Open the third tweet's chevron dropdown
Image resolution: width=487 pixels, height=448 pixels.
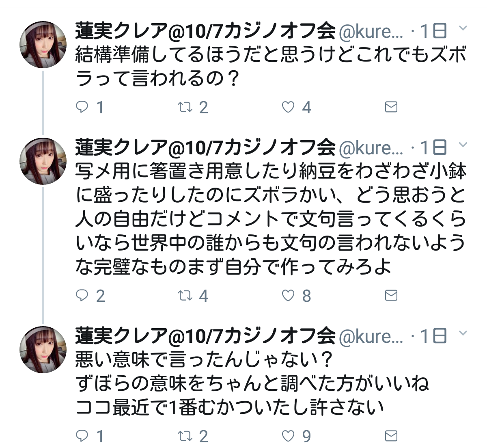463,333
